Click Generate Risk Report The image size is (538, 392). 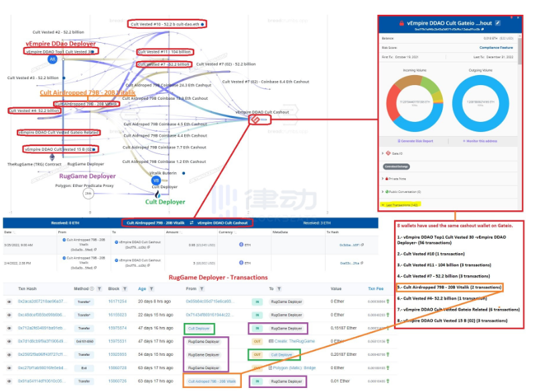coord(415,141)
